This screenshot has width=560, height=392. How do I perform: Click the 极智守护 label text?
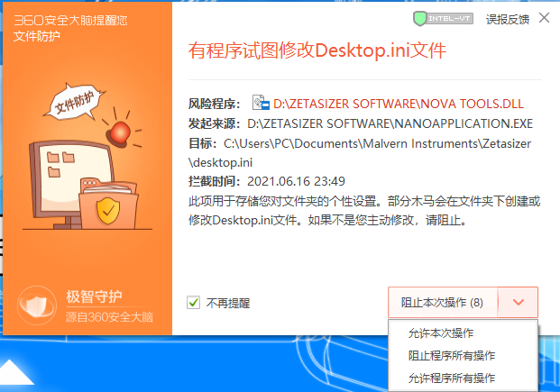94,296
